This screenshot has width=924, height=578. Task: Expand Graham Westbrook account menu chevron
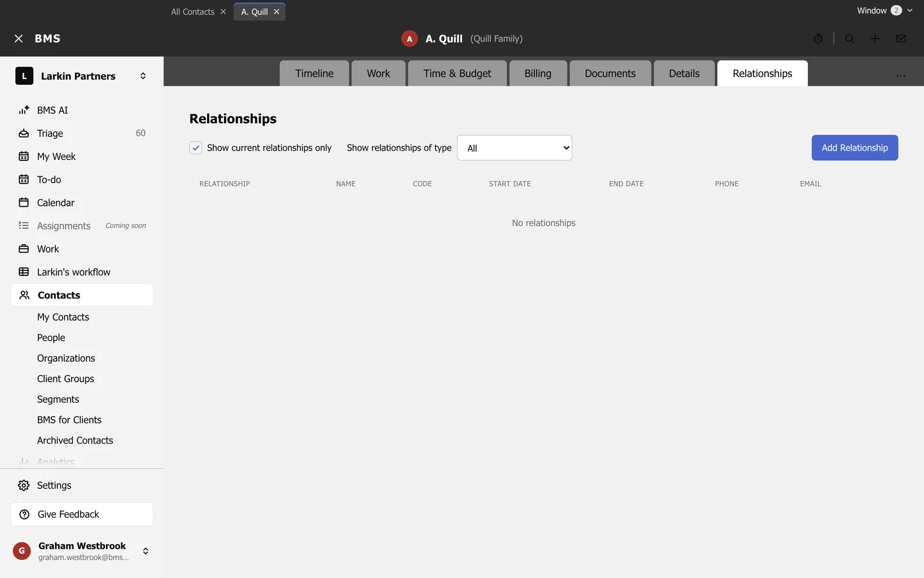point(146,551)
